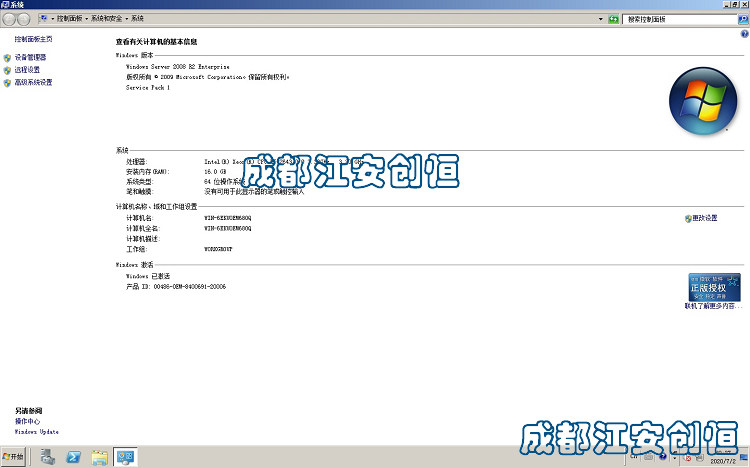
Task: Click the shield icon beside 设备管理器
Action: (x=7, y=58)
